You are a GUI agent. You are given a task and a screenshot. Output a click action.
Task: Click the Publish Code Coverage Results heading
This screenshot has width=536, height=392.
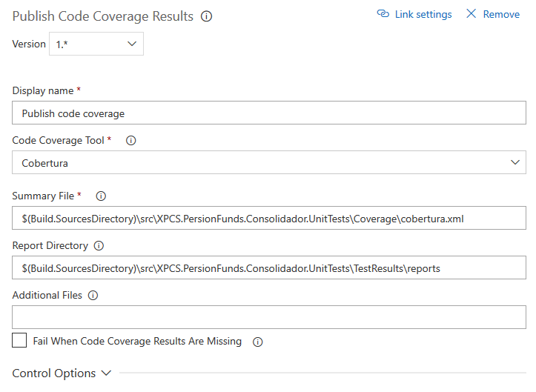(103, 16)
